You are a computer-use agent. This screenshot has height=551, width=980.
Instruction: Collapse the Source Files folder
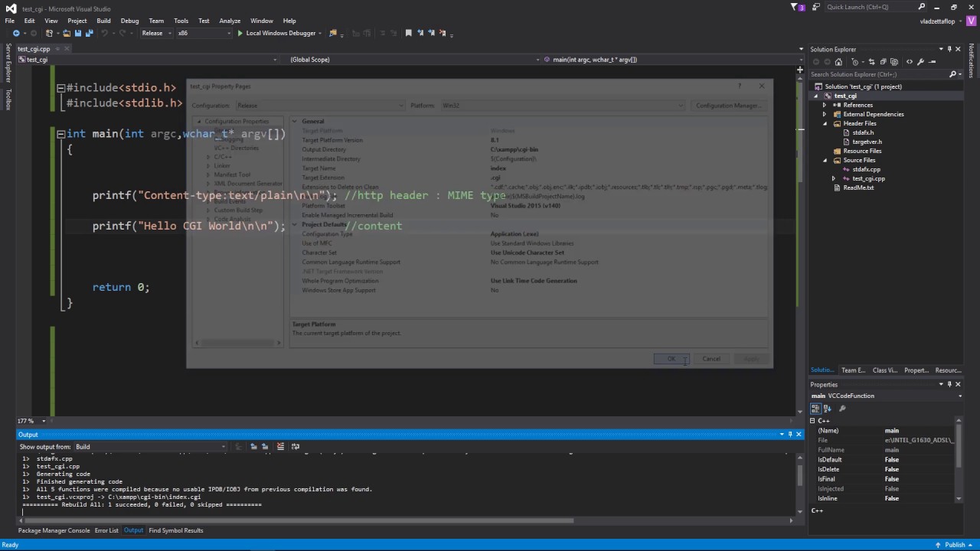tap(825, 160)
